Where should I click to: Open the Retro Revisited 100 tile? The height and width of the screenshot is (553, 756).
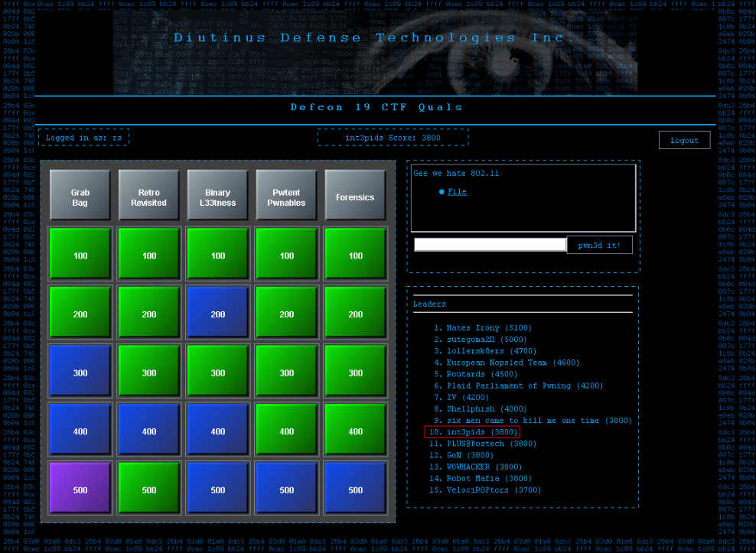pyautogui.click(x=149, y=254)
